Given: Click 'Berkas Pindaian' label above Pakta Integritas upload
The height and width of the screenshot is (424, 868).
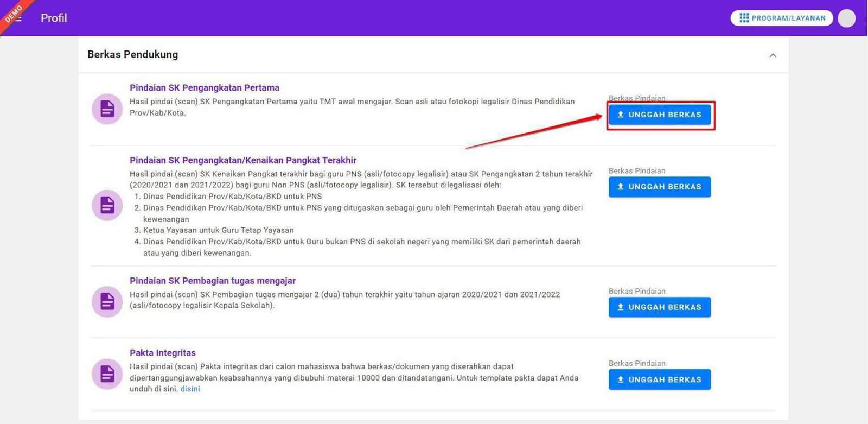Looking at the screenshot, I should pyautogui.click(x=637, y=363).
